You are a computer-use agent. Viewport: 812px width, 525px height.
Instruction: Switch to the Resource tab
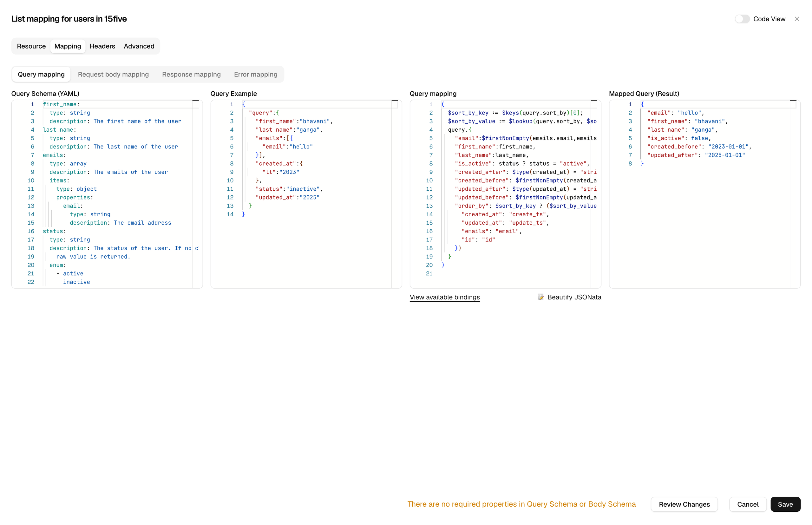pos(31,46)
